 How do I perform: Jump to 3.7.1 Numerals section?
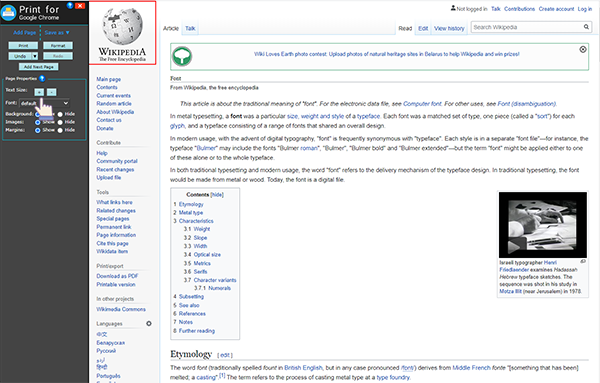[219, 288]
